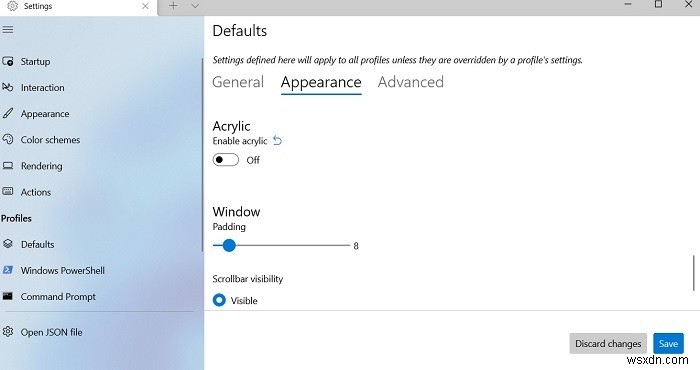This screenshot has height=370, width=700.
Task: Open a new tab with plus button
Action: (173, 6)
